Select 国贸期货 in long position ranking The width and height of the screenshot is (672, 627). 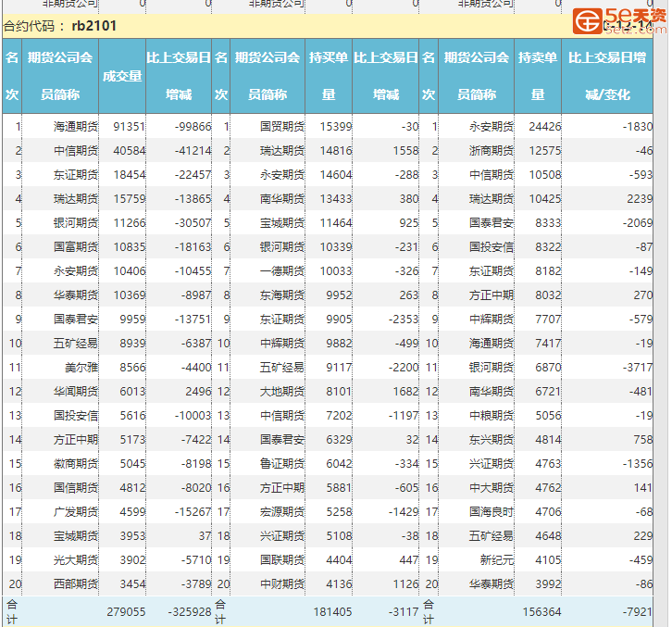tap(282, 127)
